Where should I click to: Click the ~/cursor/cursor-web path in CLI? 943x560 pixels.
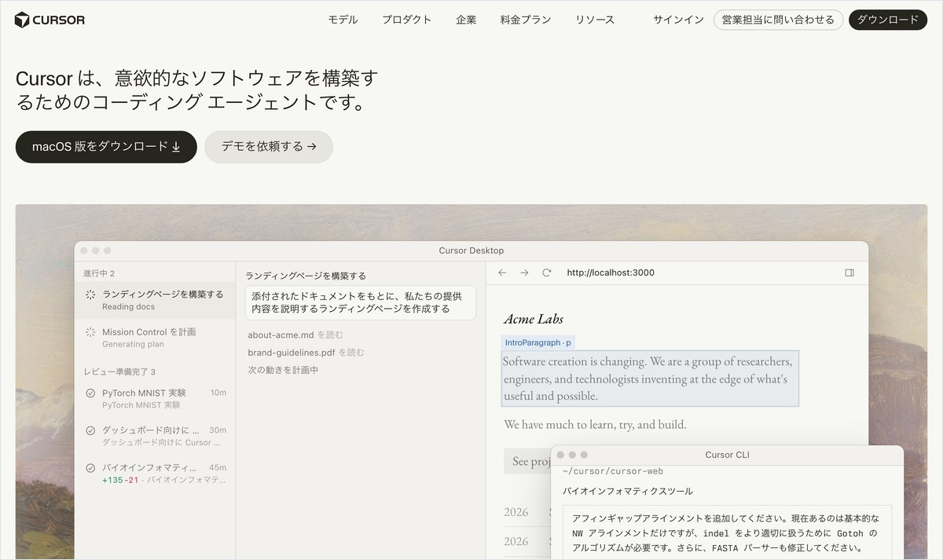pos(613,471)
